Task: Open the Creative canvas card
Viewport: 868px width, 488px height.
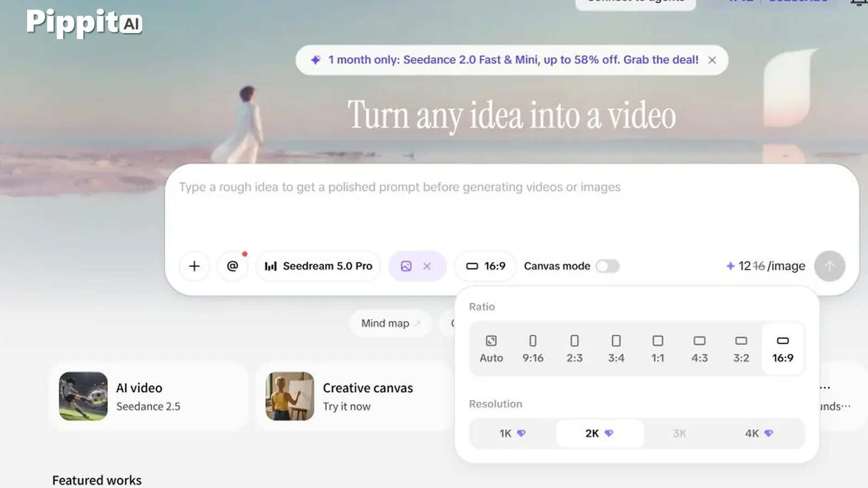Action: (355, 396)
